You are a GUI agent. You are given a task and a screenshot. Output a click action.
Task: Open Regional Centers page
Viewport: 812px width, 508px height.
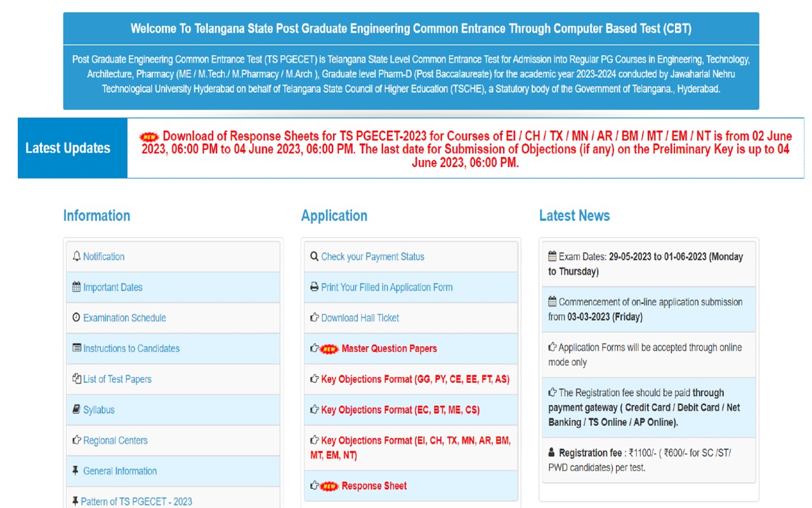(x=115, y=440)
